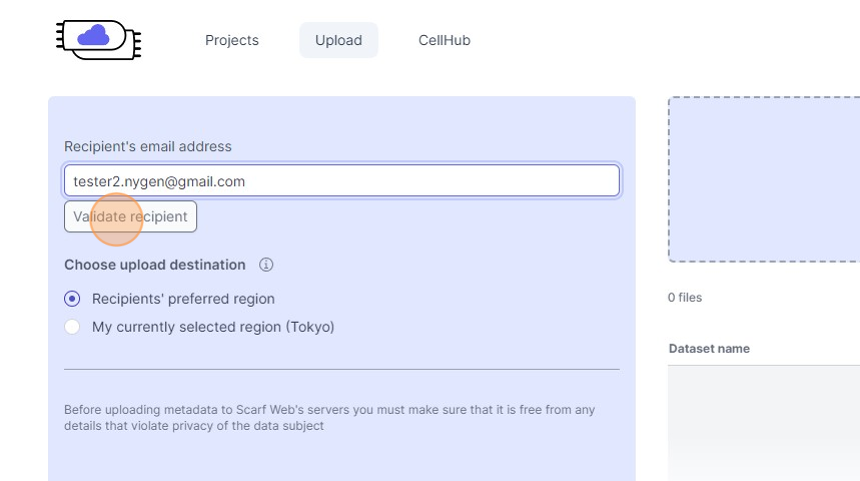Image resolution: width=860 pixels, height=481 pixels.
Task: Click the "My currently selected region (Tokyo)" label text
Action: pyautogui.click(x=213, y=327)
